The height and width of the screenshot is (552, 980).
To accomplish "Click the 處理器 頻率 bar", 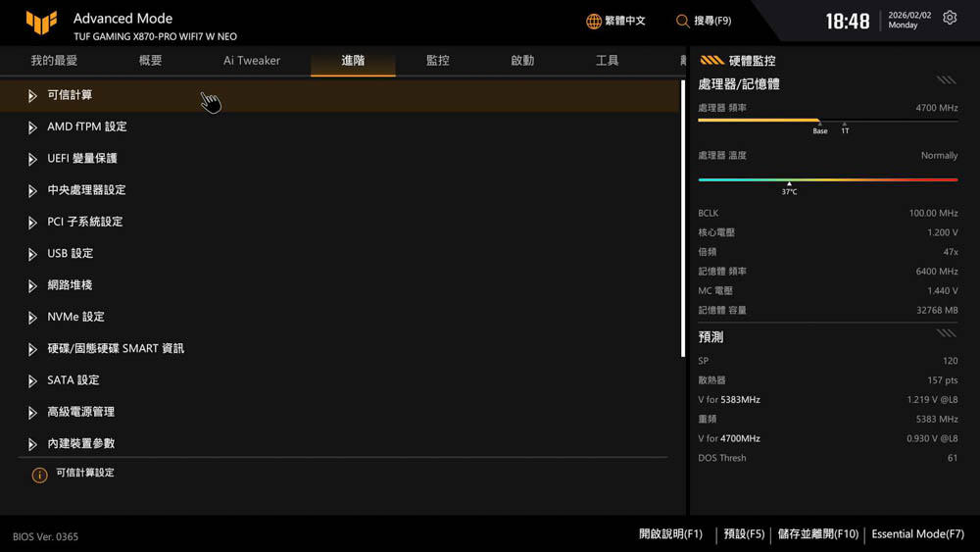I will (827, 121).
